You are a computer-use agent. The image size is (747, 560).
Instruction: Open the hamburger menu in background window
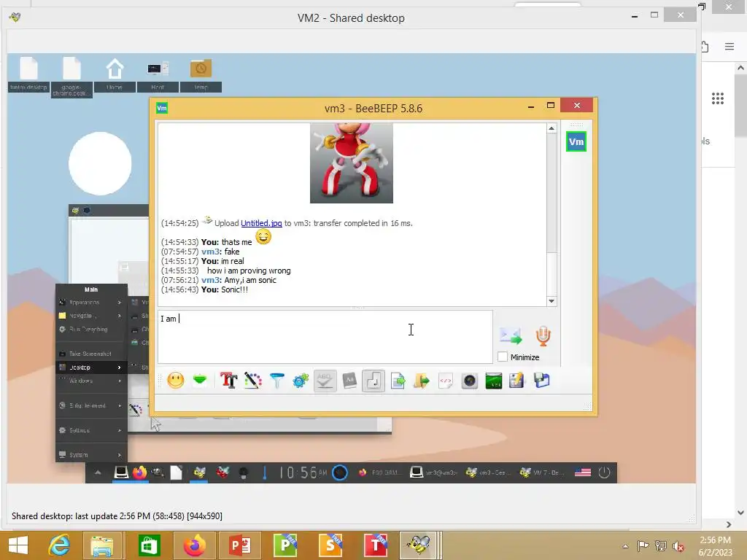pos(729,46)
